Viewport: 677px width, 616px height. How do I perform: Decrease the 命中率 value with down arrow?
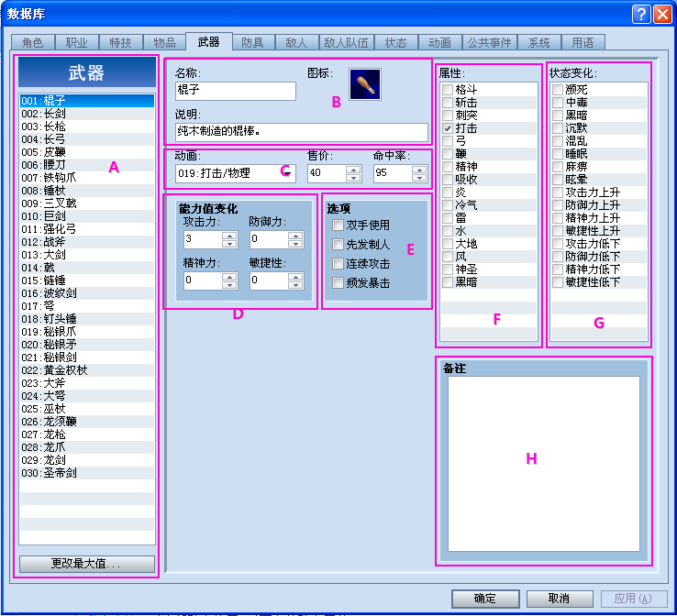[x=419, y=177]
